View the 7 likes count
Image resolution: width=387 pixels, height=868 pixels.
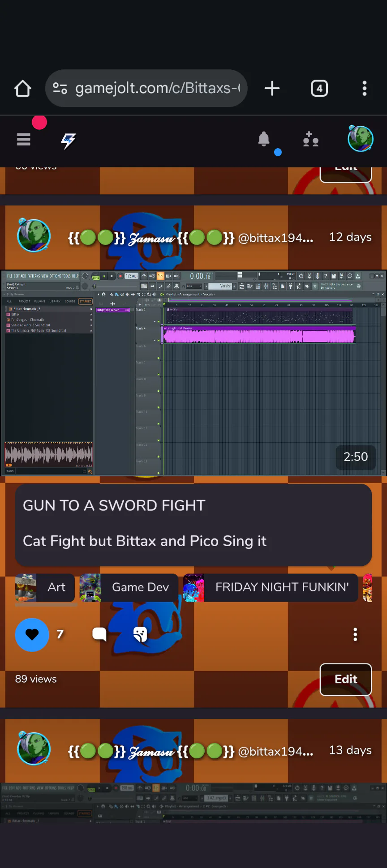click(60, 634)
